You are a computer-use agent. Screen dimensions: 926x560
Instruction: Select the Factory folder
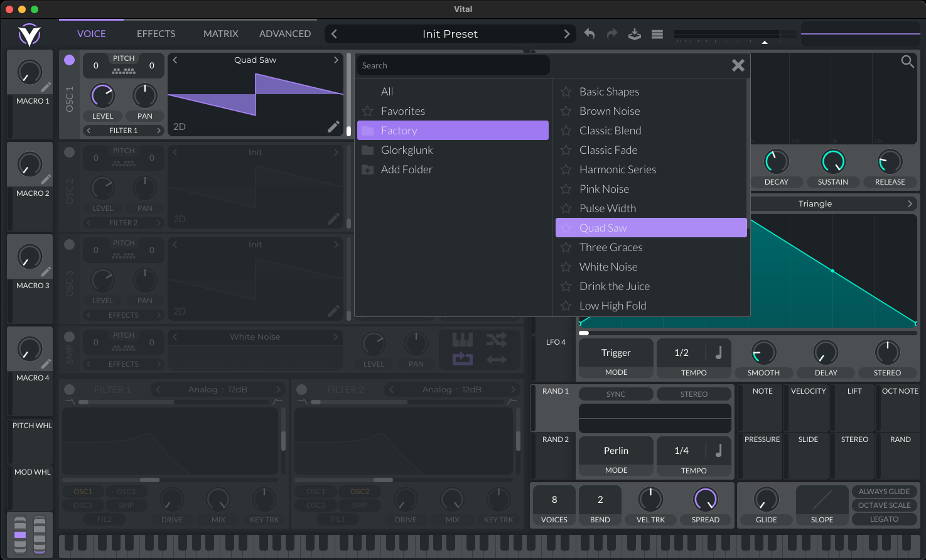coord(453,131)
